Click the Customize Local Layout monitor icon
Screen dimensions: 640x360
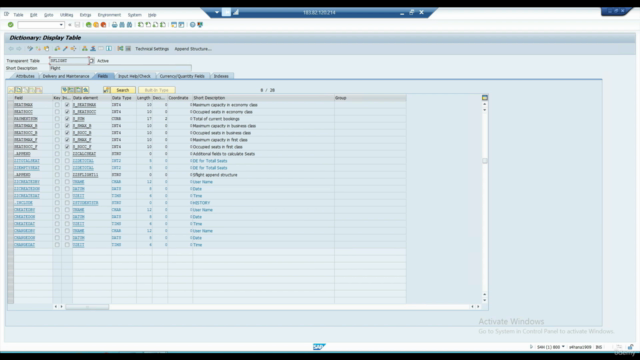pyautogui.click(x=200, y=25)
